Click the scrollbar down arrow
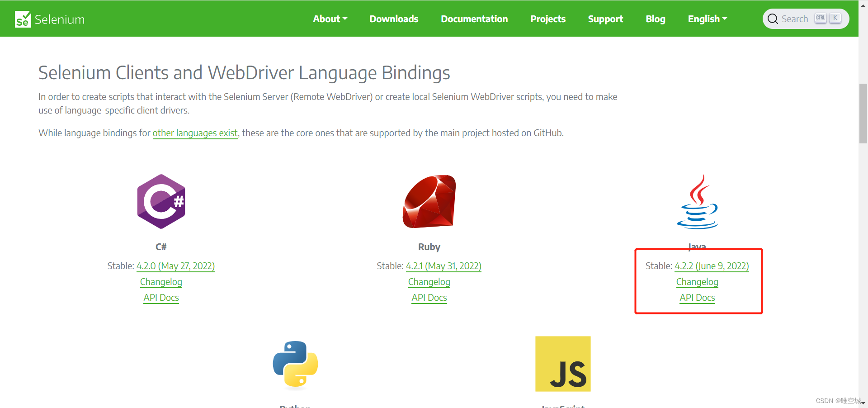The image size is (868, 408). (863, 403)
